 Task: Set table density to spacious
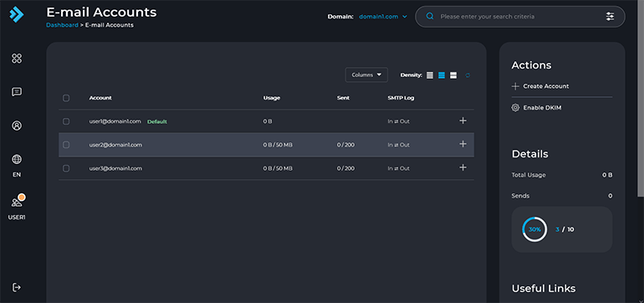[x=453, y=75]
